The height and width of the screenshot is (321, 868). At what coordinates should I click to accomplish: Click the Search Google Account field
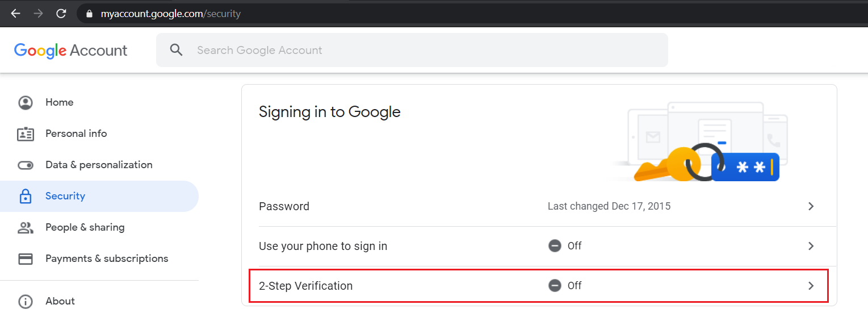[412, 50]
